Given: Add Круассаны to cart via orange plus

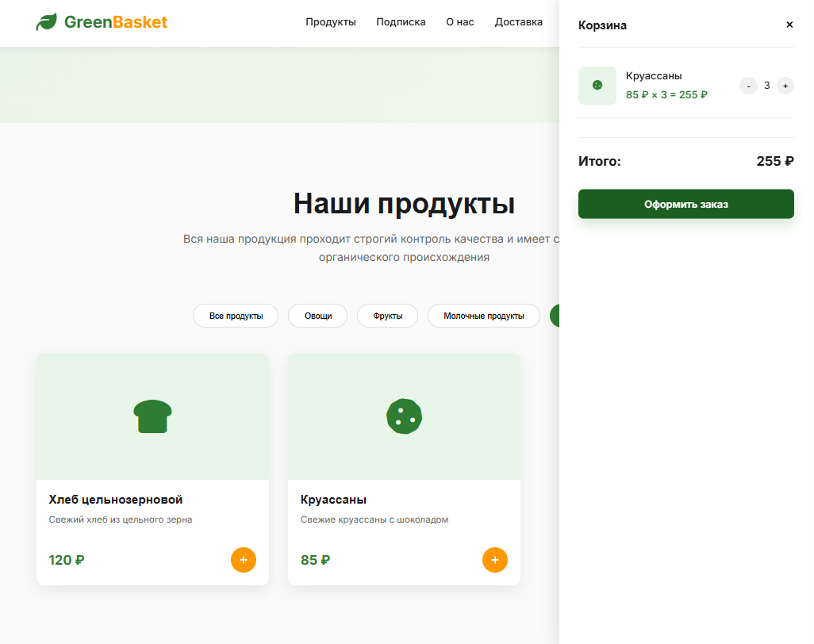Looking at the screenshot, I should (495, 560).
